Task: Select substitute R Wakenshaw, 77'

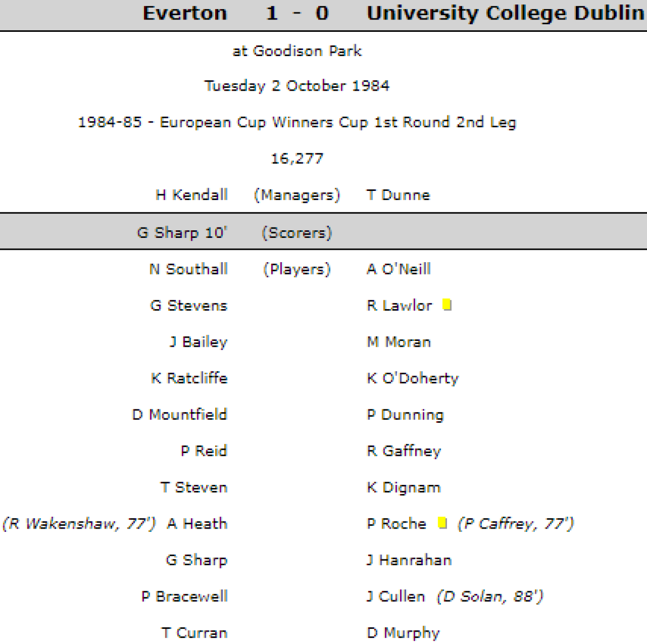Action: coord(79,524)
